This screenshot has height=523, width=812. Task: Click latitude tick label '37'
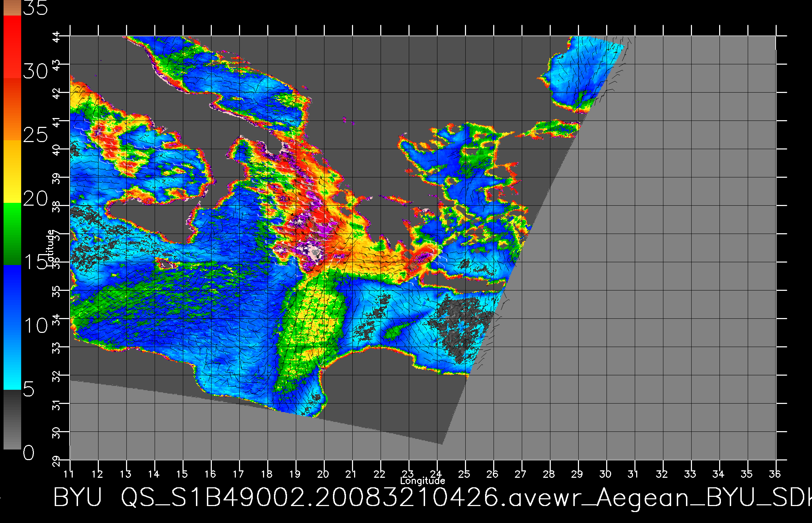point(56,235)
